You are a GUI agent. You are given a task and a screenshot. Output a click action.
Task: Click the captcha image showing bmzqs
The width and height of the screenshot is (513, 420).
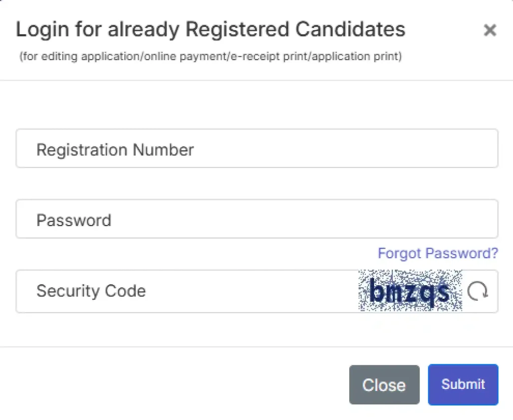tap(411, 291)
